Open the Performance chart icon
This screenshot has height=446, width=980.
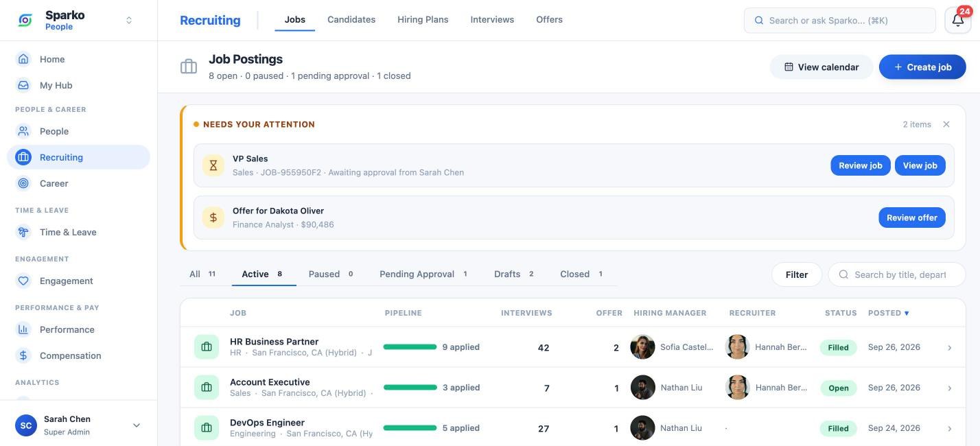tap(23, 329)
